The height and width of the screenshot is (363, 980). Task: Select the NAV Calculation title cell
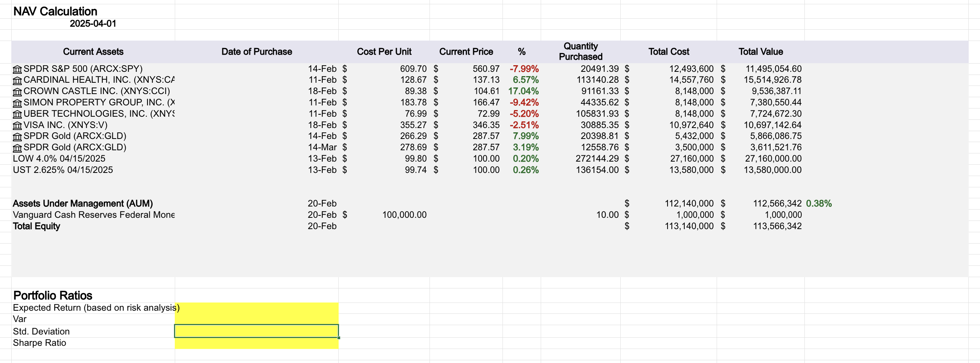click(55, 11)
